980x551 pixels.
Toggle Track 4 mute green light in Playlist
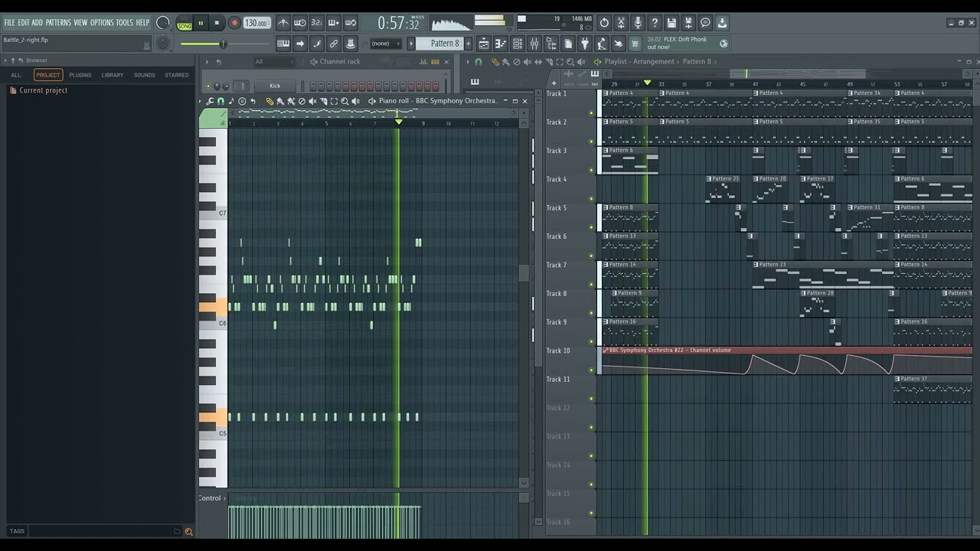pyautogui.click(x=591, y=199)
